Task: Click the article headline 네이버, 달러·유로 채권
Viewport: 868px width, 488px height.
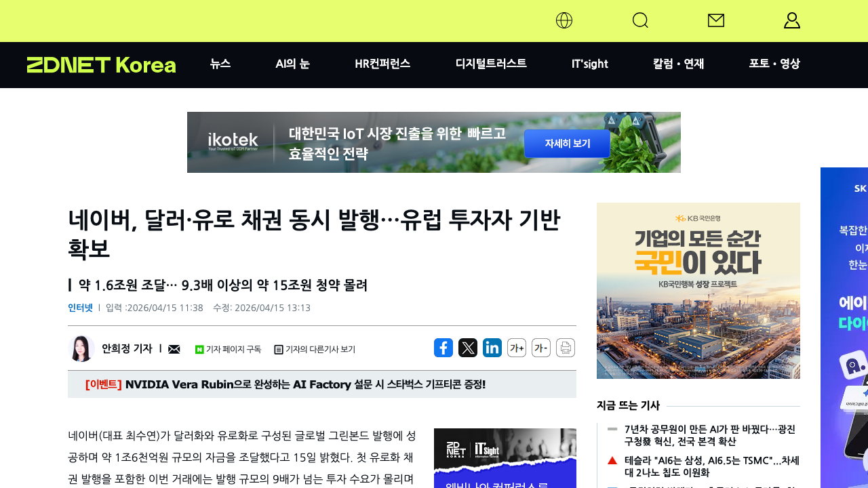Action: [315, 233]
